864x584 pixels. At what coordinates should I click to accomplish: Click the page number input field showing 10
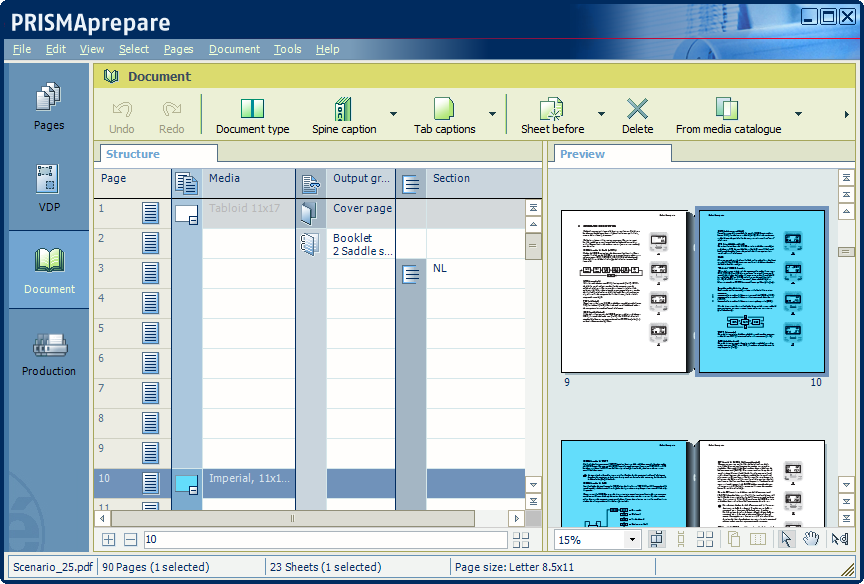coord(325,539)
